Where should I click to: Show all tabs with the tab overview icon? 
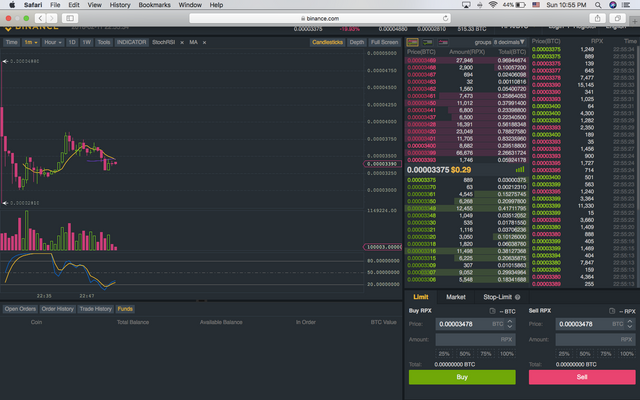click(x=618, y=18)
